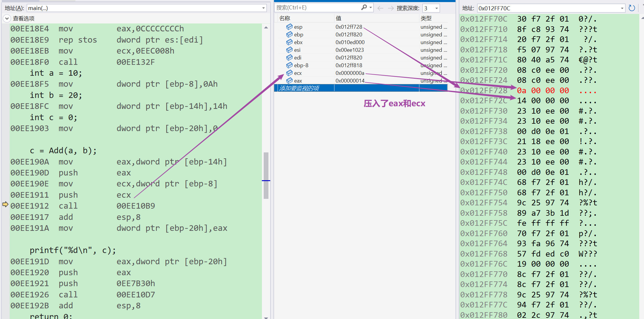This screenshot has height=319, width=644.
Task: Expand the 查看选项 viewing options
Action: tap(7, 19)
